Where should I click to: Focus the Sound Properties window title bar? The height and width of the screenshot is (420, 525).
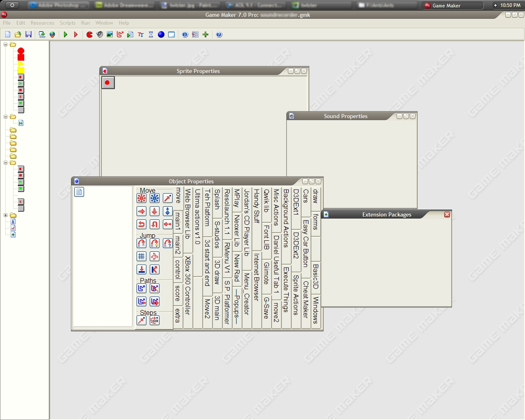tap(346, 116)
